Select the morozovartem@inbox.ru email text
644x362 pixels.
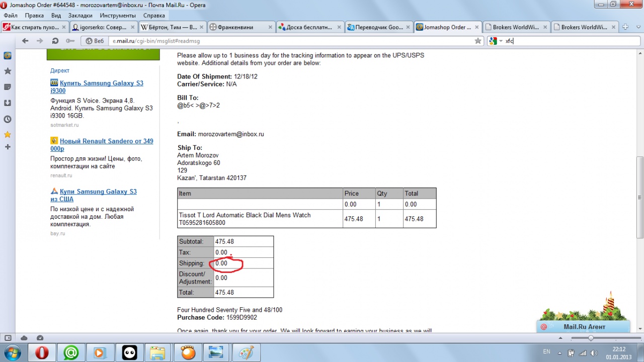point(231,134)
